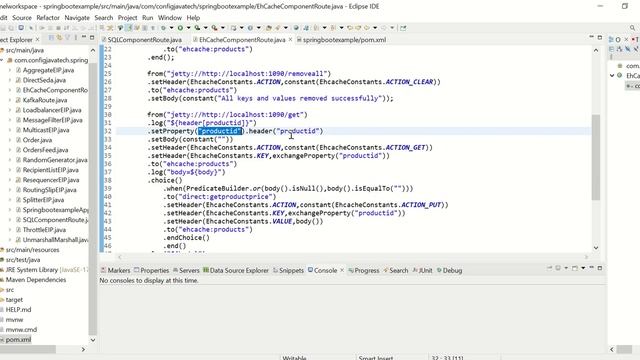
Task: Click the External Tools run icon
Action: pos(214,28)
